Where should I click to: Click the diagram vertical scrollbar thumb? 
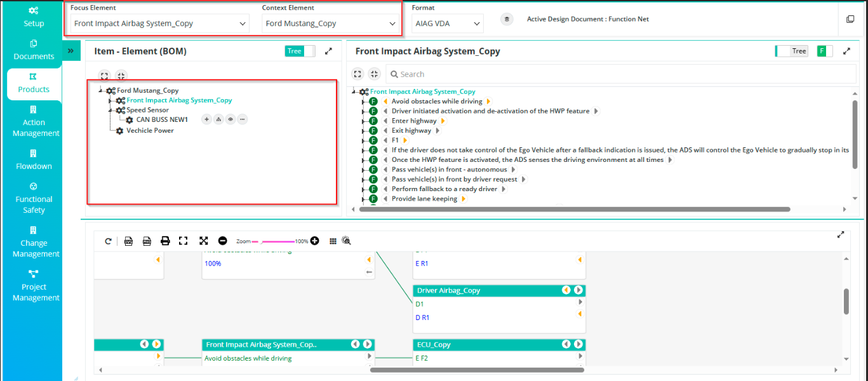846,301
